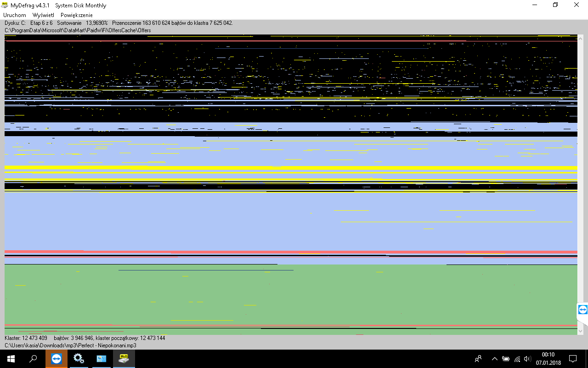Select MyDefrag taskbar button
The image size is (588, 368).
tap(124, 359)
